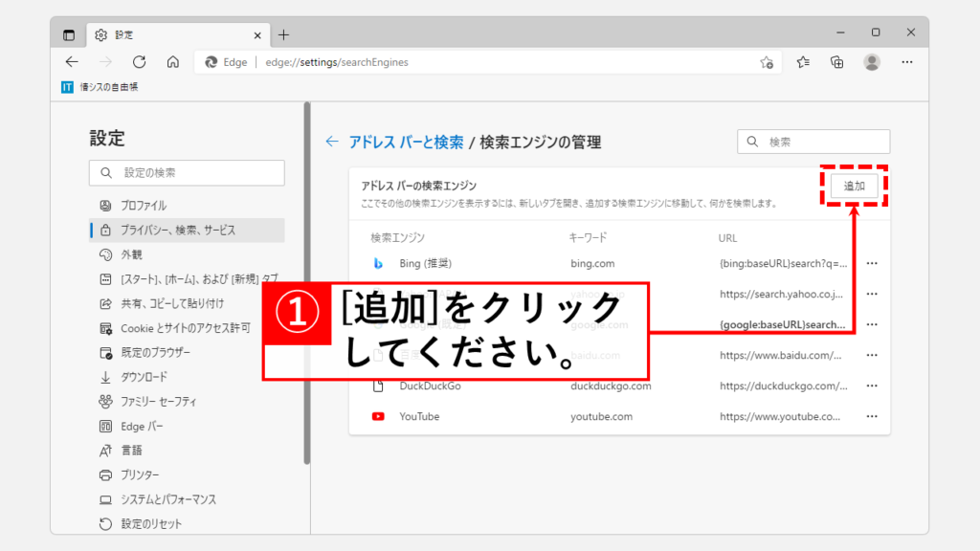Click the browser back arrow button

[x=72, y=62]
